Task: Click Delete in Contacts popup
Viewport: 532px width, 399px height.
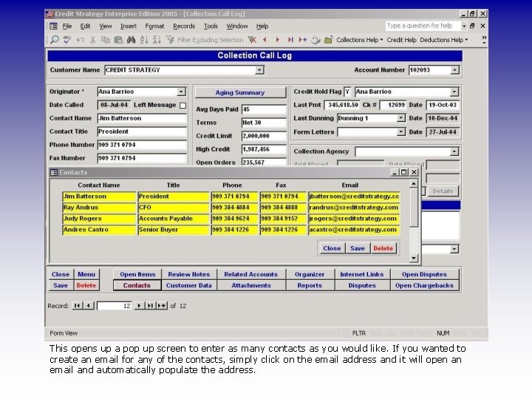Action: [383, 248]
